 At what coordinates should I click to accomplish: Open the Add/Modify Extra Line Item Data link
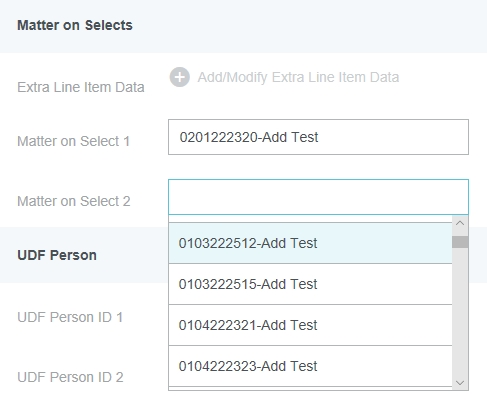click(298, 77)
